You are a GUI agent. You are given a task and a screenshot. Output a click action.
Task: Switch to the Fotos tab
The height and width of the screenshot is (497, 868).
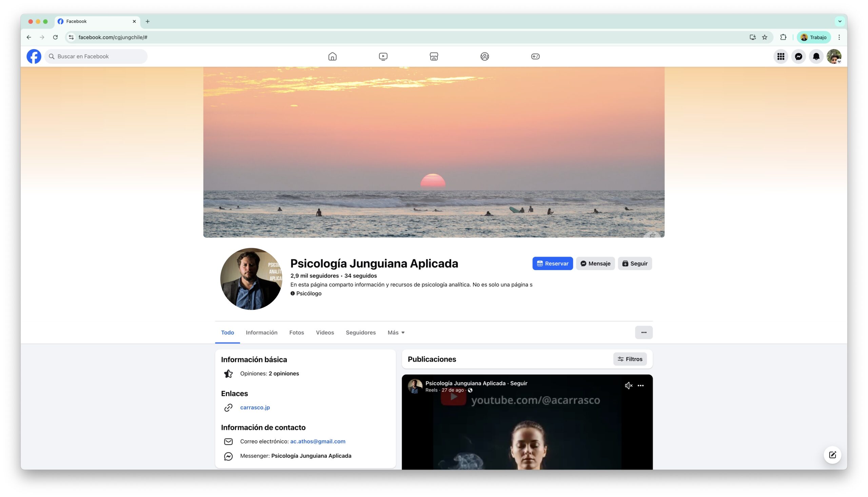296,333
